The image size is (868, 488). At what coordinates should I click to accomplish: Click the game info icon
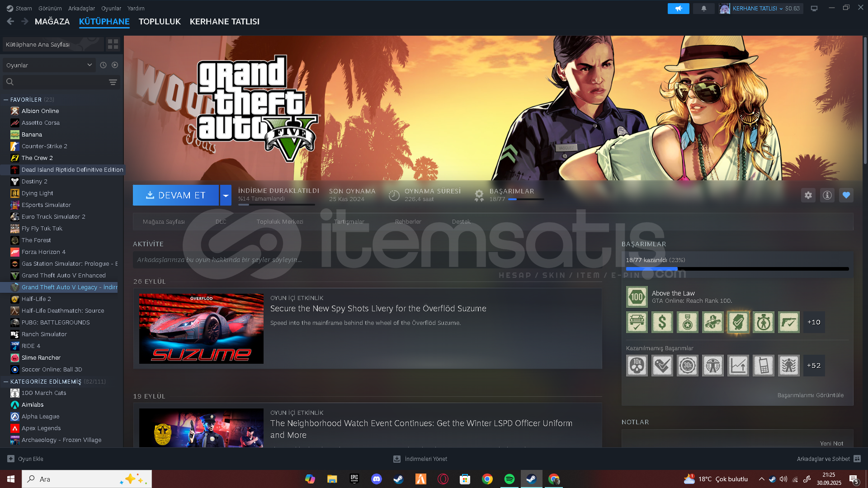coord(827,195)
